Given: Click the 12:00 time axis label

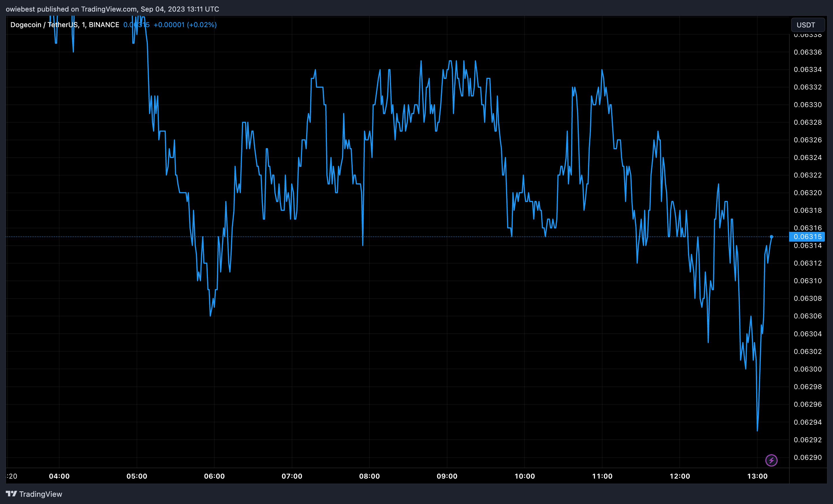Looking at the screenshot, I should (x=680, y=476).
